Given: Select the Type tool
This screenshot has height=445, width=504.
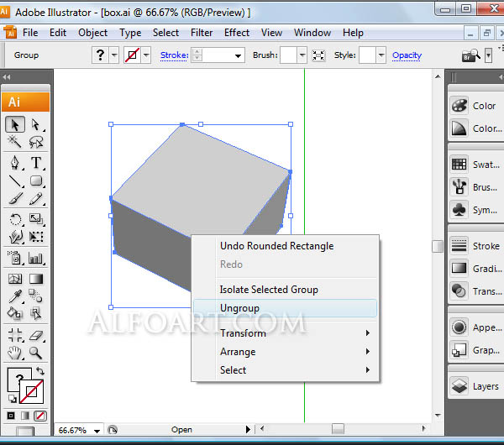Looking at the screenshot, I should [36, 162].
